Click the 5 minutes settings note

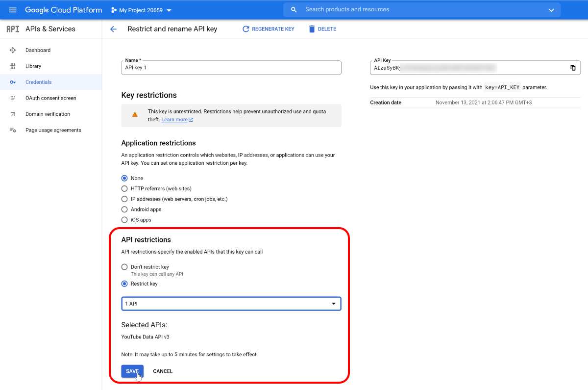[189, 354]
